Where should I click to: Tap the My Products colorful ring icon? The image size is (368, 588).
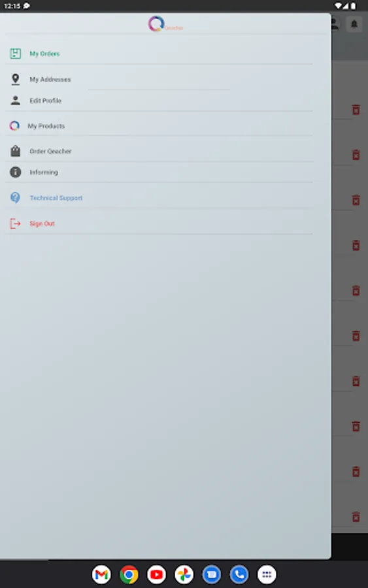[14, 125]
